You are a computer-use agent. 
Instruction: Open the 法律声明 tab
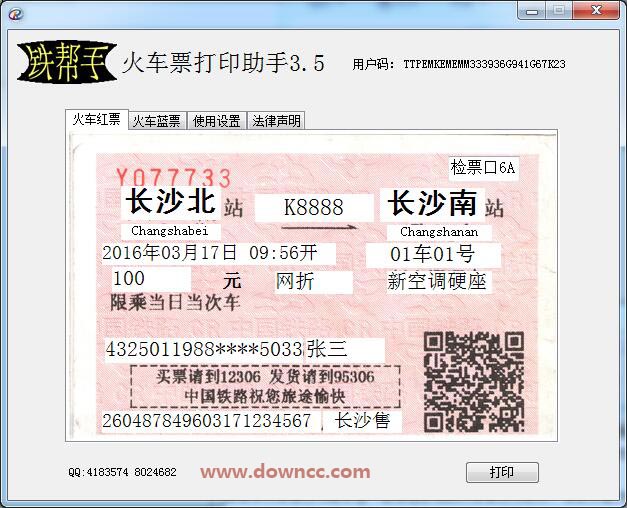pos(276,121)
